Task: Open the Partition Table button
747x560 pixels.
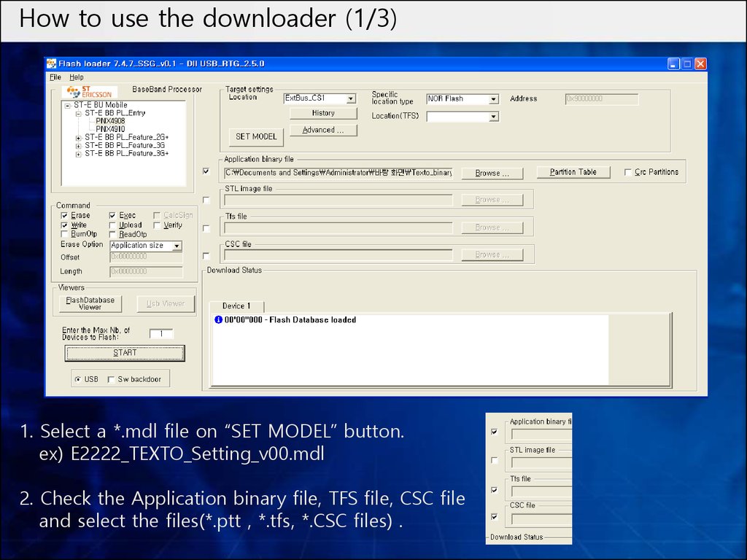Action: (x=573, y=172)
